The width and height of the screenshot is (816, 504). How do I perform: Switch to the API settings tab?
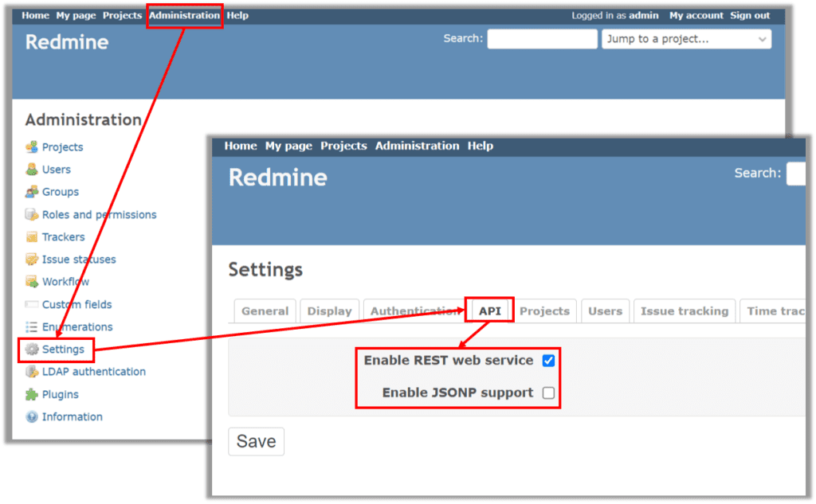coord(489,311)
